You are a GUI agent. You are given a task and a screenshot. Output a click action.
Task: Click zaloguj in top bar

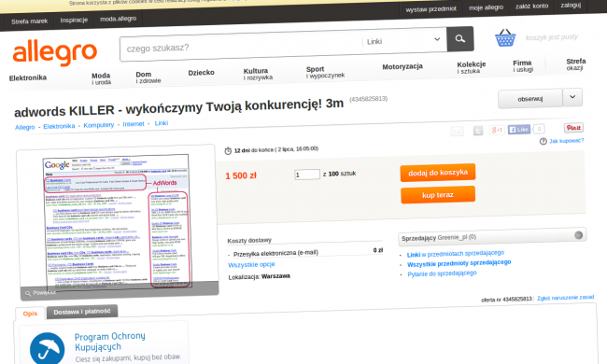(571, 5)
